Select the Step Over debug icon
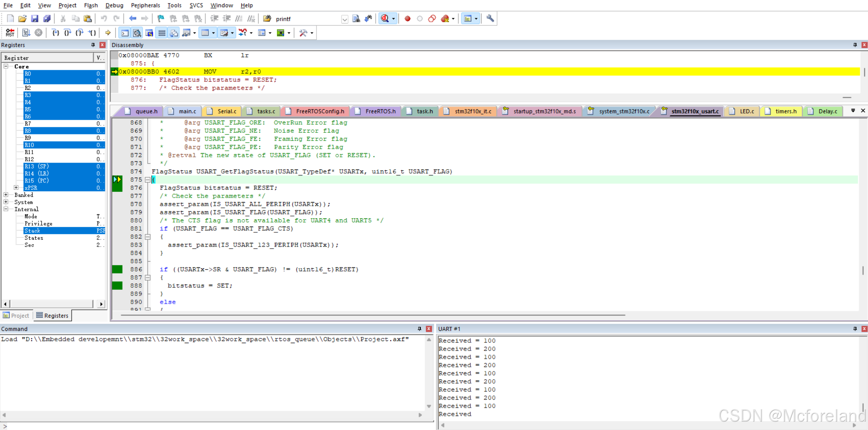The width and height of the screenshot is (868, 430). pyautogui.click(x=67, y=33)
